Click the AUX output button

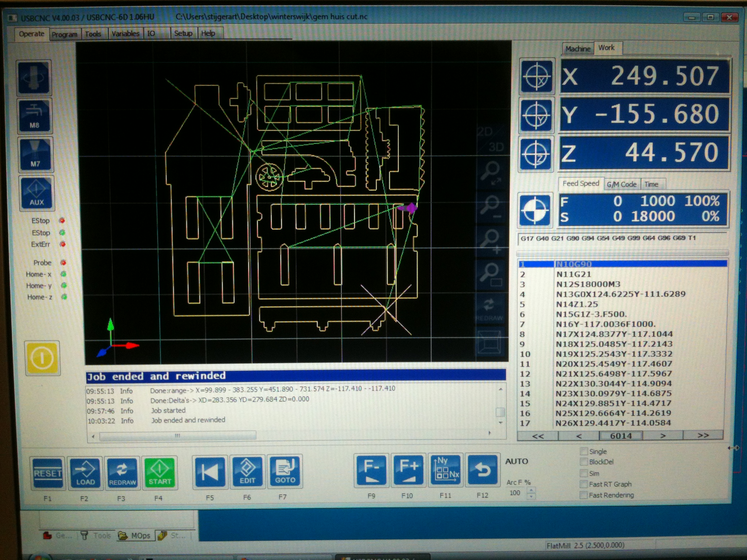(x=36, y=193)
